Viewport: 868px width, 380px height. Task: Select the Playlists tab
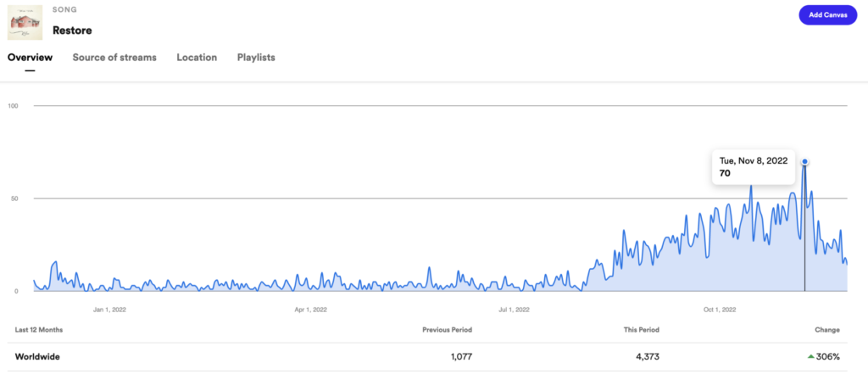[x=256, y=57]
